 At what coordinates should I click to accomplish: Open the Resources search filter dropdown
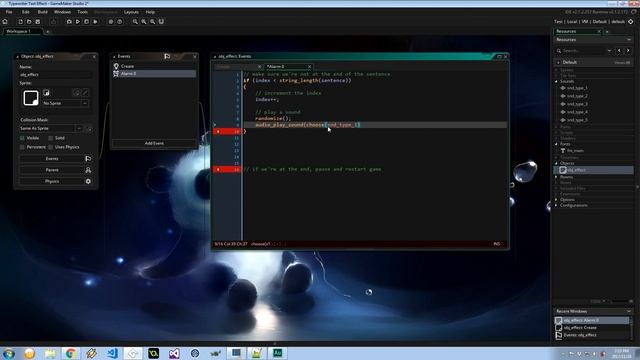[609, 51]
